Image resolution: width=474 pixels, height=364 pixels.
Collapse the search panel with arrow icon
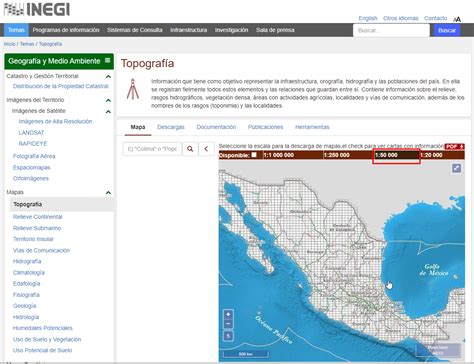point(206,149)
